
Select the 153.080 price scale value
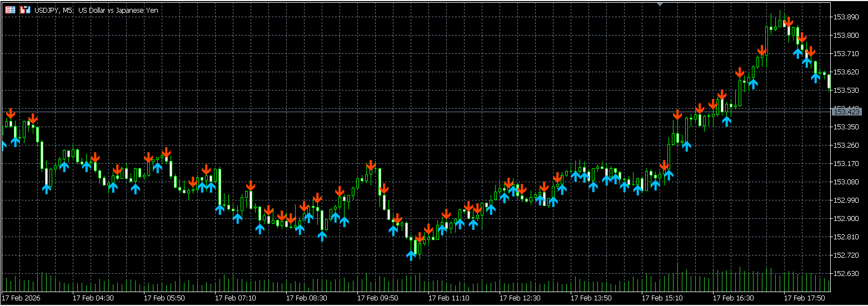pyautogui.click(x=846, y=182)
